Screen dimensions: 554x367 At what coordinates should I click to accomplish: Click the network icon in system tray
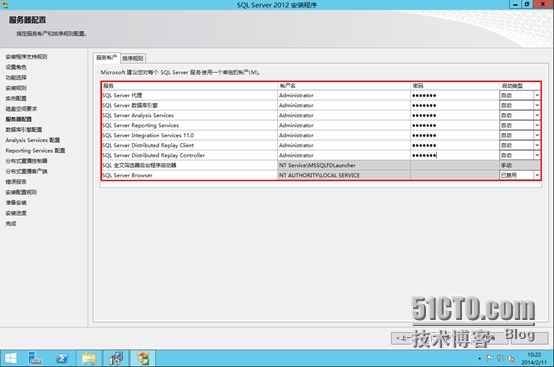[500, 359]
